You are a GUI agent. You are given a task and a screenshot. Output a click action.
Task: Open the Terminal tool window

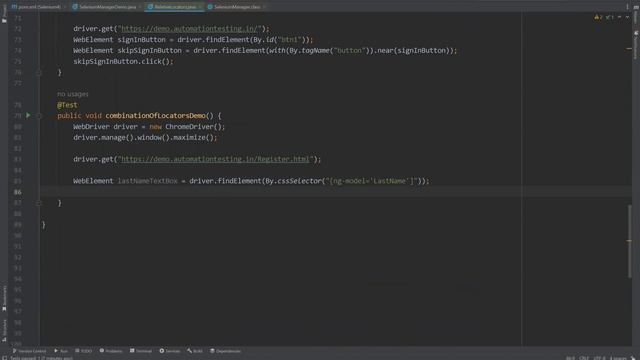point(141,351)
